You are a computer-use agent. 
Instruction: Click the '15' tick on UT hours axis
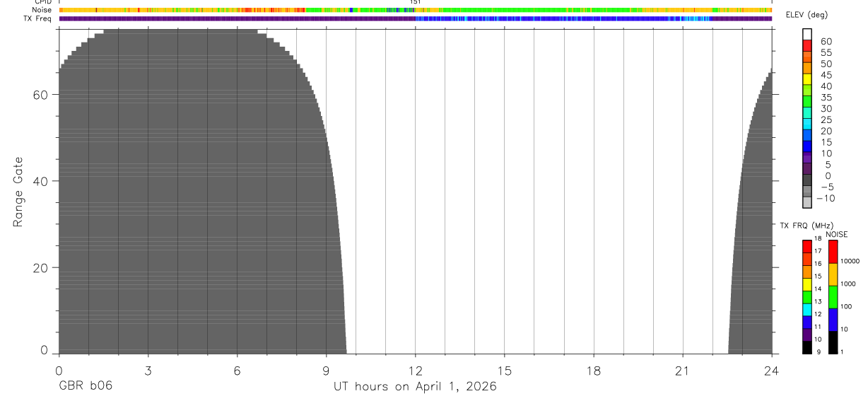[505, 371]
